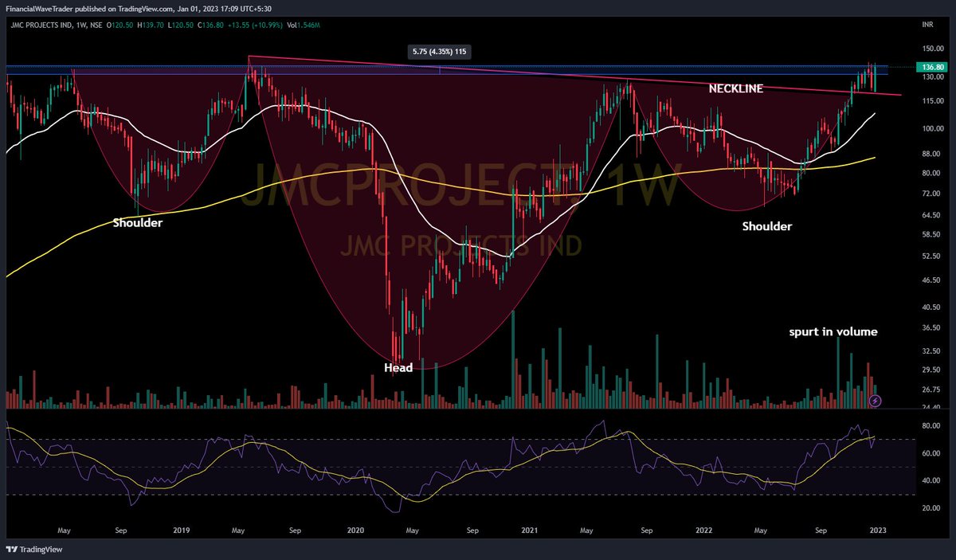Click the open value O120.50
Viewport: 956px width, 560px height.
point(118,26)
